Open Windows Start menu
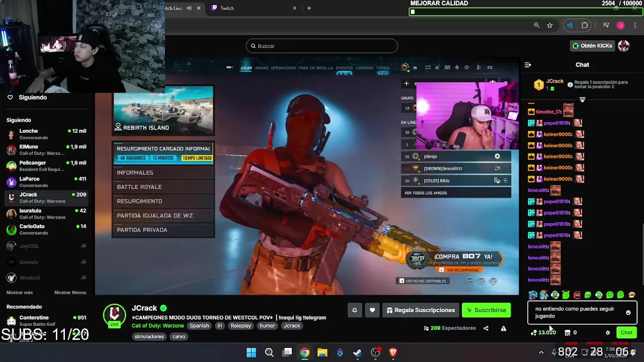This screenshot has height=362, width=644. pyautogui.click(x=251, y=352)
